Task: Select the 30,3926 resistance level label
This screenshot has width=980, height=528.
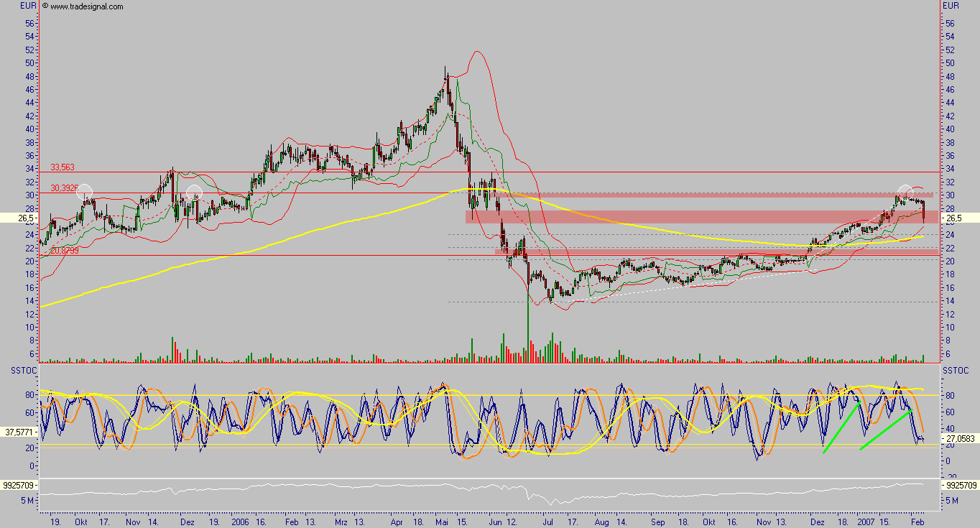Action: coord(64,188)
